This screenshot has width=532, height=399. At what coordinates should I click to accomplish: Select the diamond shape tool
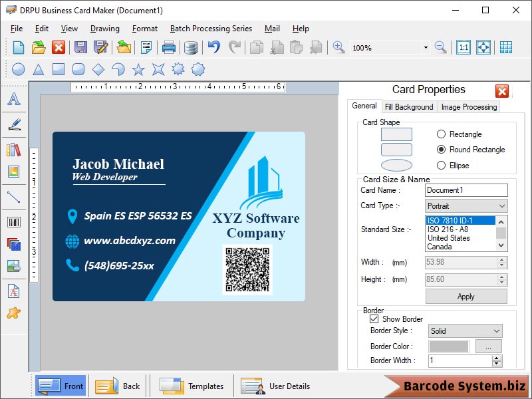tap(98, 70)
